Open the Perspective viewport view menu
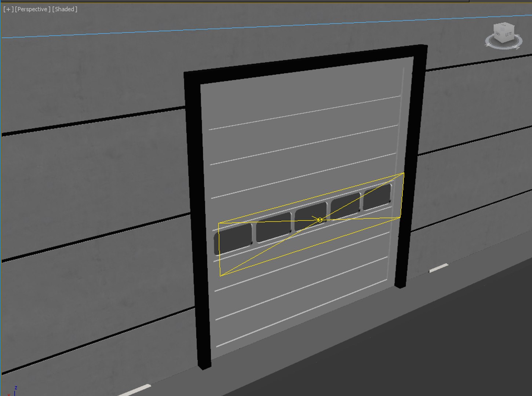This screenshot has height=396, width=532. [33, 9]
